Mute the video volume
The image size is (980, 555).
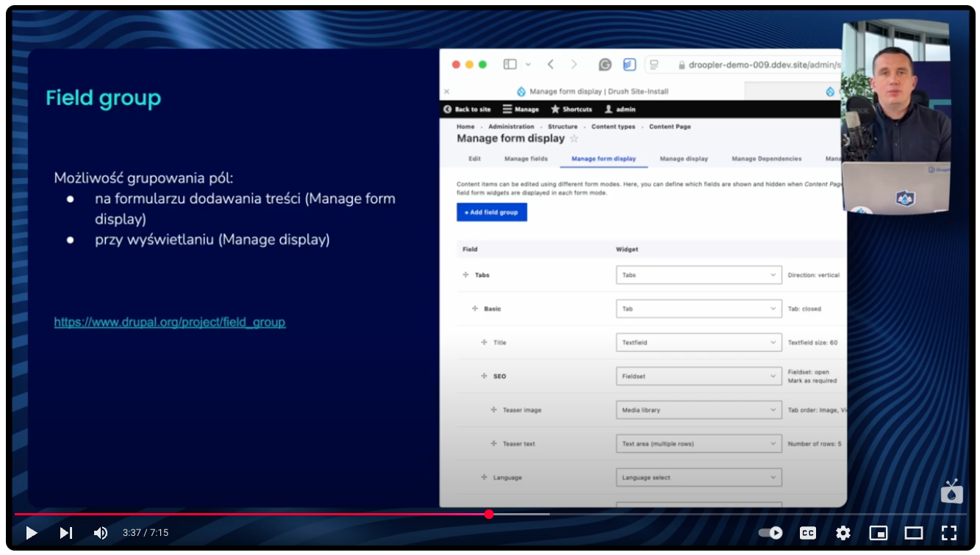coord(101,533)
